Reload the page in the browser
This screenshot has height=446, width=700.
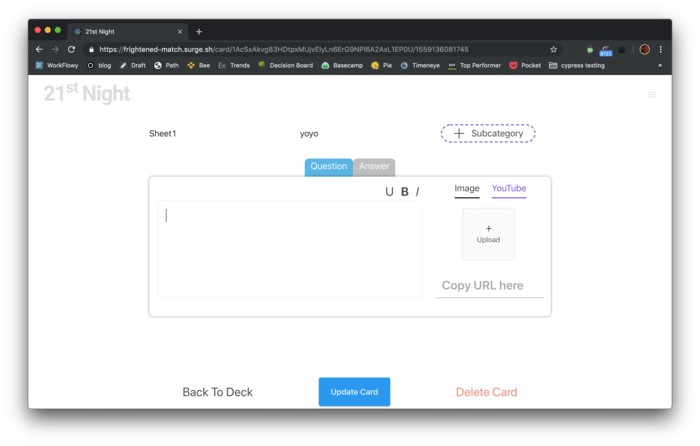click(x=72, y=49)
